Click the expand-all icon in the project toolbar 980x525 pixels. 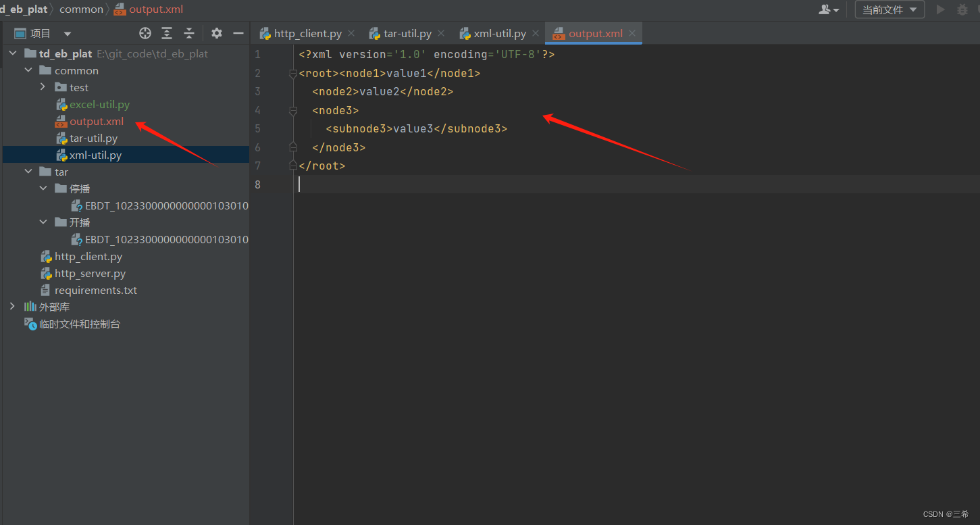pyautogui.click(x=165, y=32)
